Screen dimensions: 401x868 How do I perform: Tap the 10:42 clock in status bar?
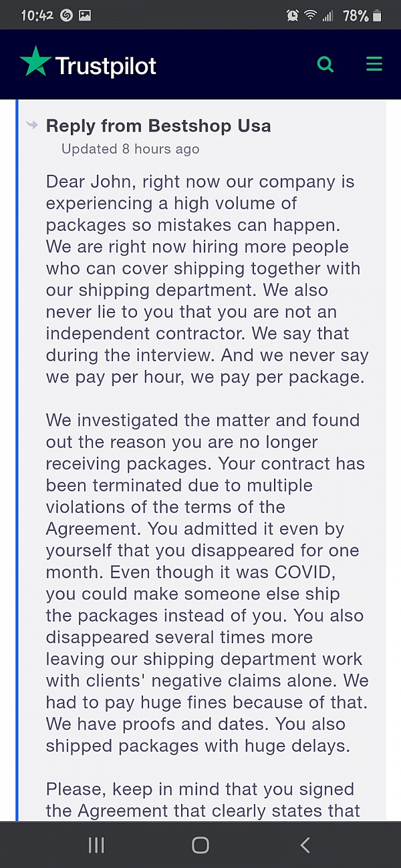tap(36, 15)
